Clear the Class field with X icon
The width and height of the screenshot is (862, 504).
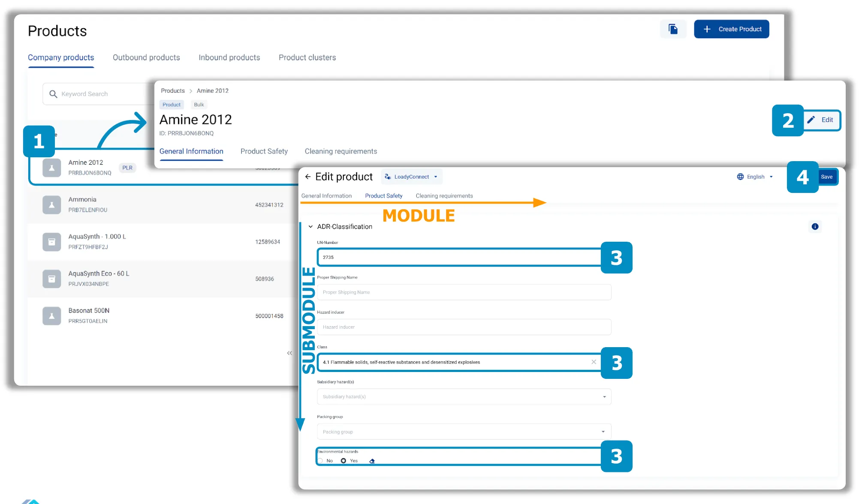594,362
